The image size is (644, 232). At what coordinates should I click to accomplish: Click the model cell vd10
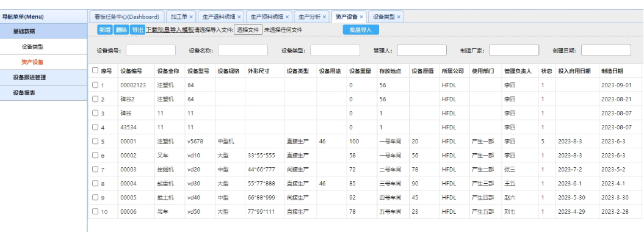click(x=194, y=156)
